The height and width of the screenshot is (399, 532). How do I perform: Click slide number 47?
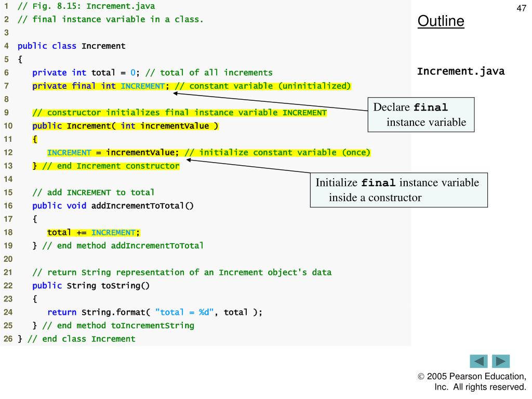[x=521, y=8]
